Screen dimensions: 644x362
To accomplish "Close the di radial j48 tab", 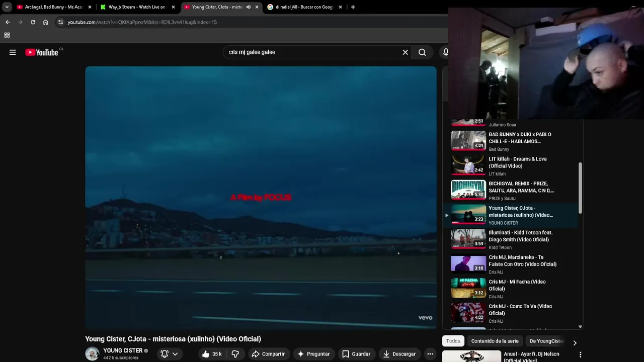I will click(x=340, y=7).
